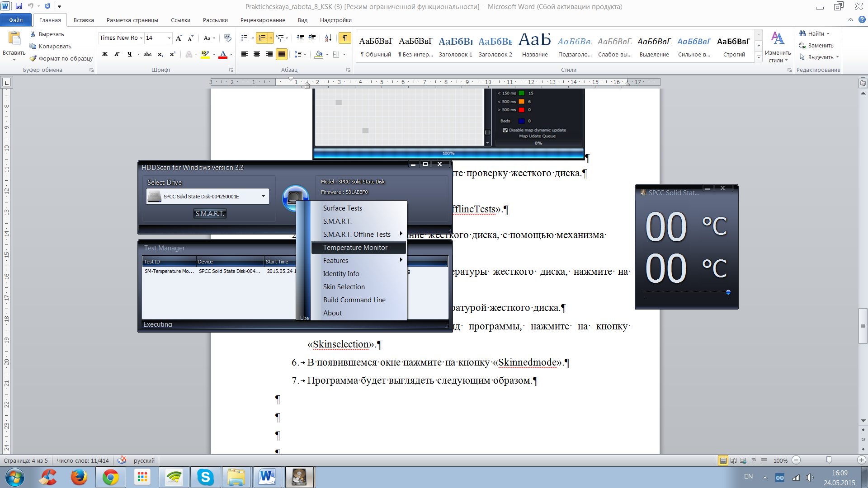Open the Select Drive combo box in HDDScan
This screenshot has width=868, height=488.
[x=208, y=196]
